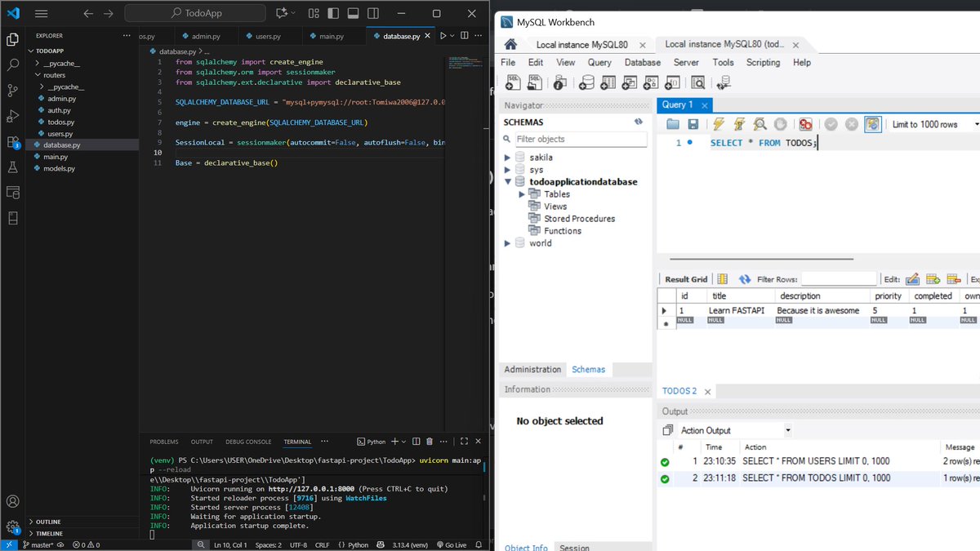The height and width of the screenshot is (551, 980).
Task: Open Extensions view in VS Code activity bar
Action: click(x=12, y=141)
